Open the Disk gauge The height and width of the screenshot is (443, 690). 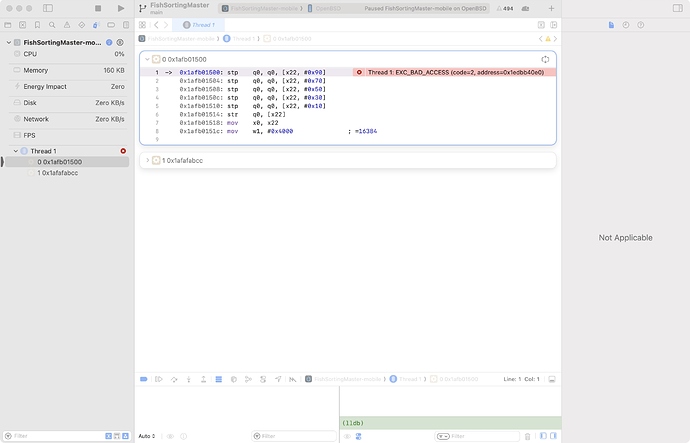click(68, 103)
